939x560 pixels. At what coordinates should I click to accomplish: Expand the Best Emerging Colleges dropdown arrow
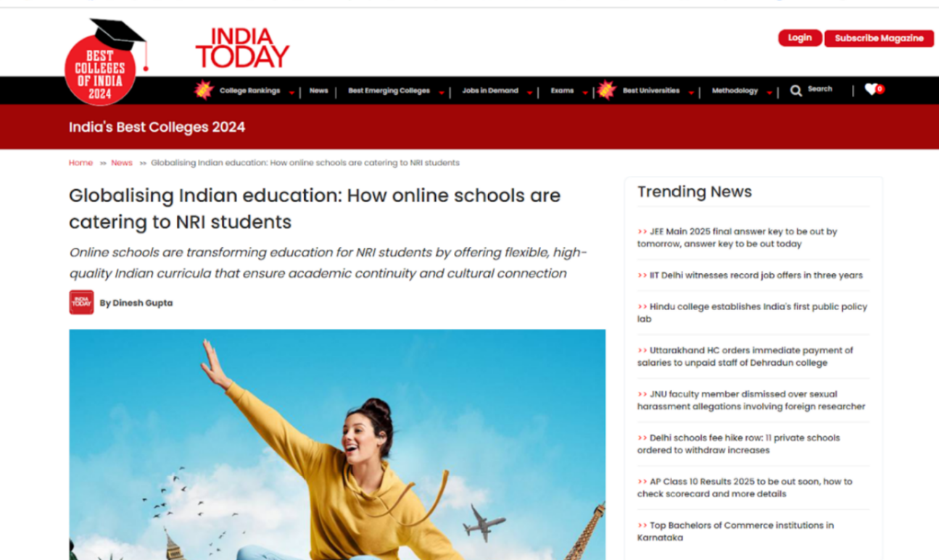coord(441,93)
